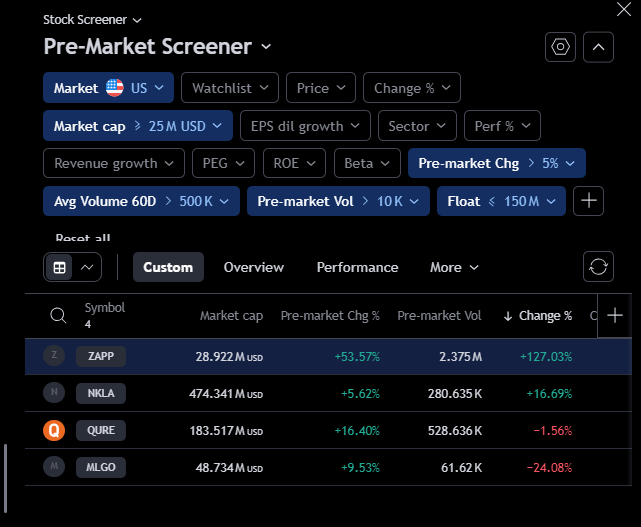This screenshot has width=641, height=527.
Task: Open the More column sets menu
Action: point(454,267)
